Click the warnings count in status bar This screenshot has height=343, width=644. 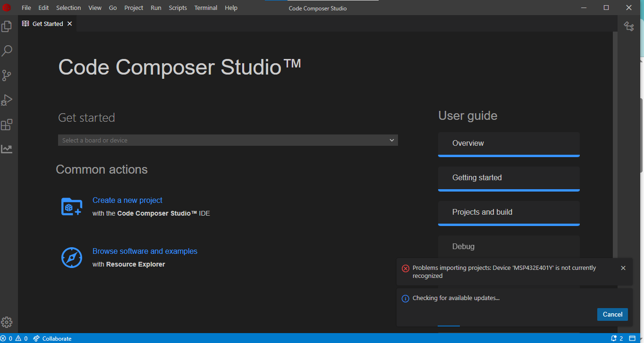pos(21,338)
